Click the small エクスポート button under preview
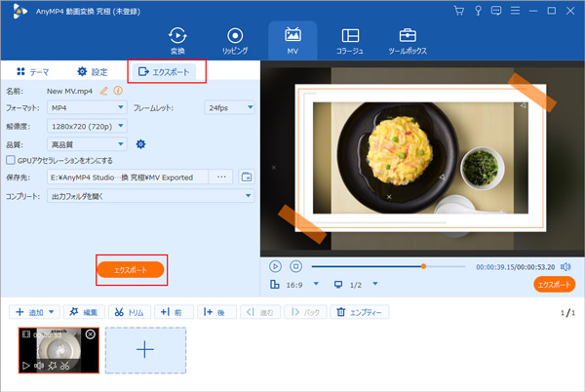 click(555, 285)
